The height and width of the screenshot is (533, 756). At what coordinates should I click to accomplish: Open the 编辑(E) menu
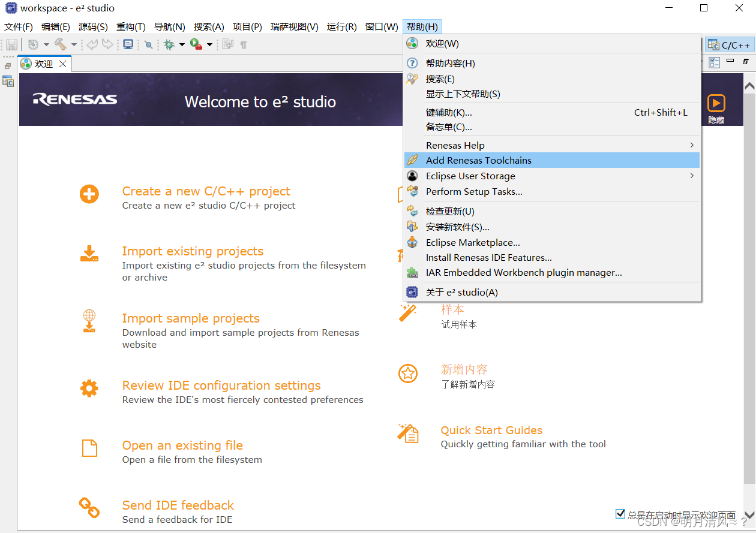click(x=56, y=27)
